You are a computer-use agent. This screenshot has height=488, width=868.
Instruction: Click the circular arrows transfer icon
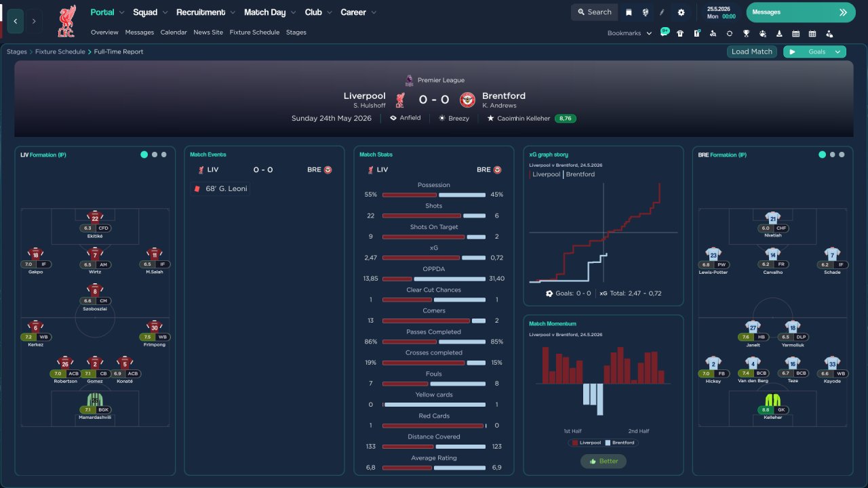tap(729, 33)
